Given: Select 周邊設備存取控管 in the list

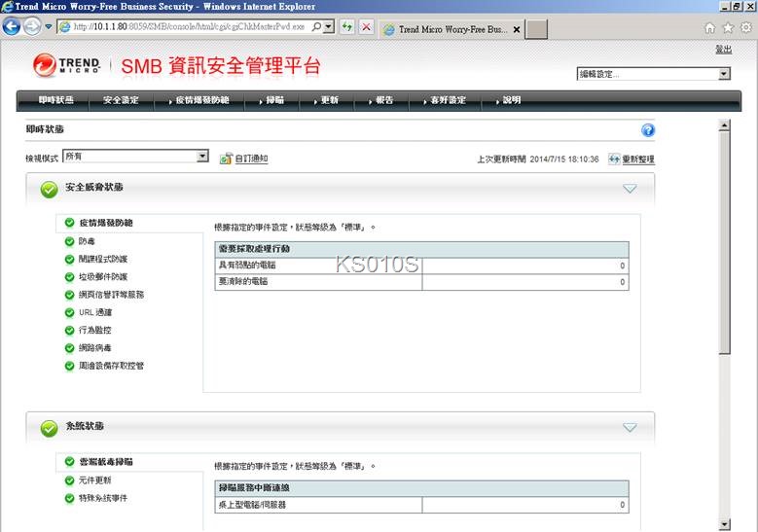Looking at the screenshot, I should coord(111,366).
